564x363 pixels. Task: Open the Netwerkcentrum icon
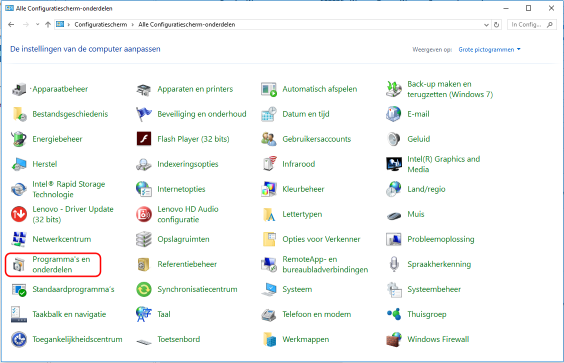click(19, 239)
